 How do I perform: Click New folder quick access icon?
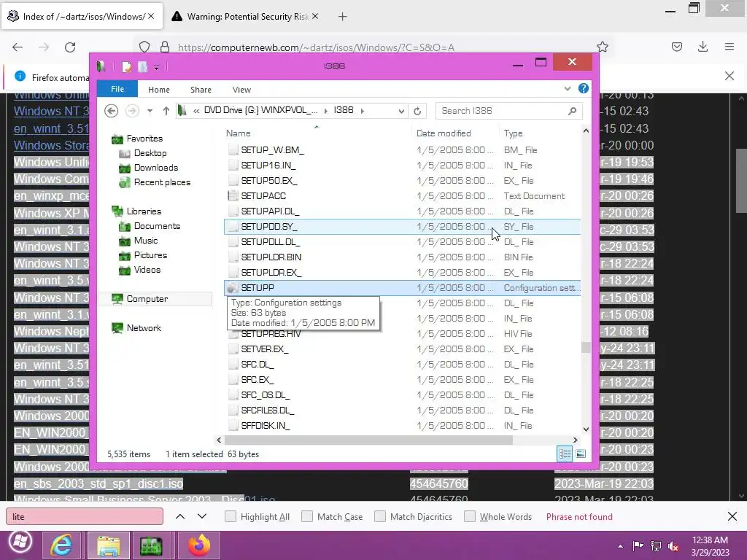142,67
